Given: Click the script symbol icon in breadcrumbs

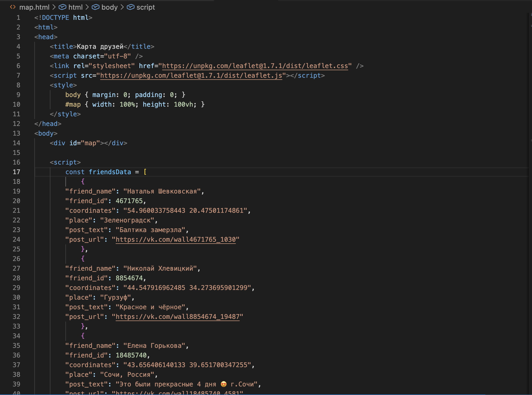Looking at the screenshot, I should (x=131, y=7).
